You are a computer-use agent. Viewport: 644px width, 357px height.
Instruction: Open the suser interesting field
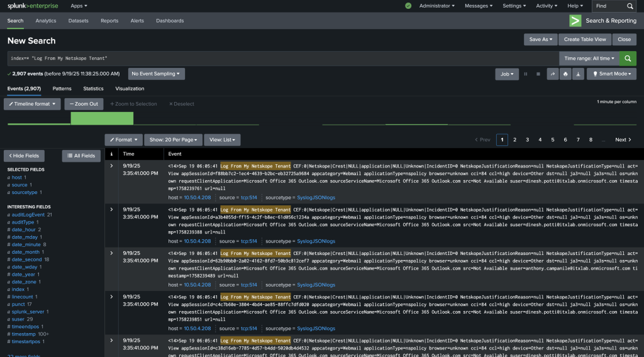click(18, 319)
